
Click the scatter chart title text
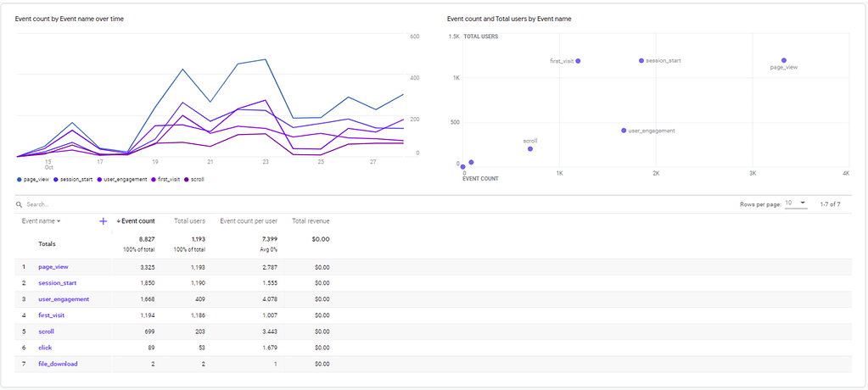pos(509,19)
